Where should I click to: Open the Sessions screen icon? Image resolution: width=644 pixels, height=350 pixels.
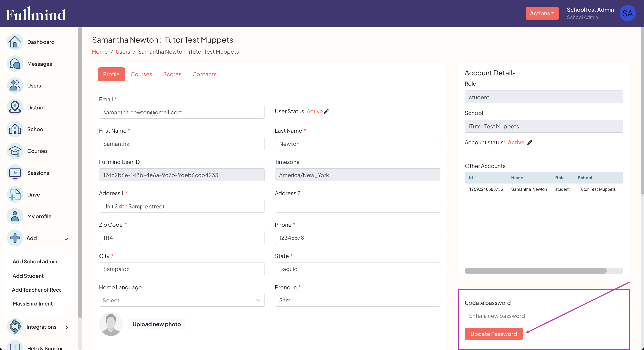(15, 173)
